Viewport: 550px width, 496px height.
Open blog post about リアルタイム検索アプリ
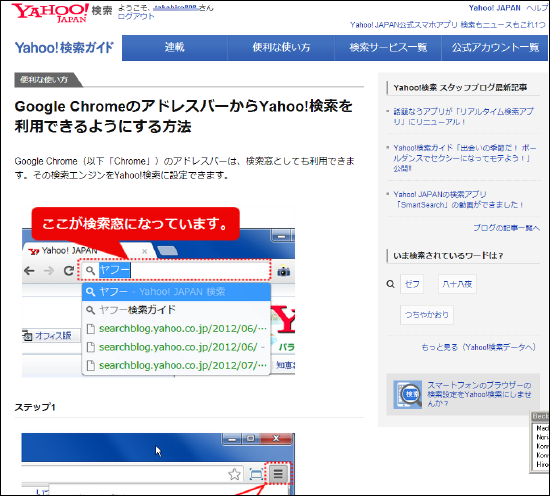point(463,116)
